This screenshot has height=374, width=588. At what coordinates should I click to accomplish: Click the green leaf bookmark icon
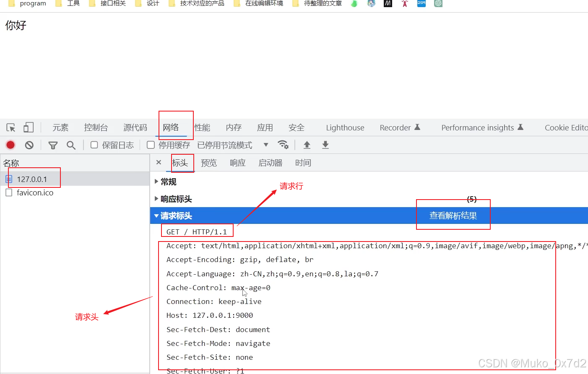354,3
